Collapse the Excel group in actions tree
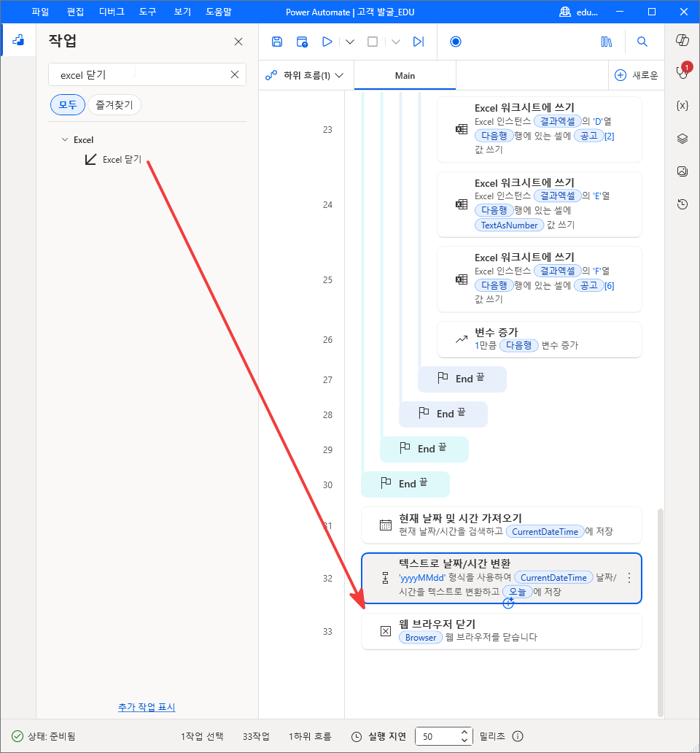The height and width of the screenshot is (753, 700). coord(65,140)
